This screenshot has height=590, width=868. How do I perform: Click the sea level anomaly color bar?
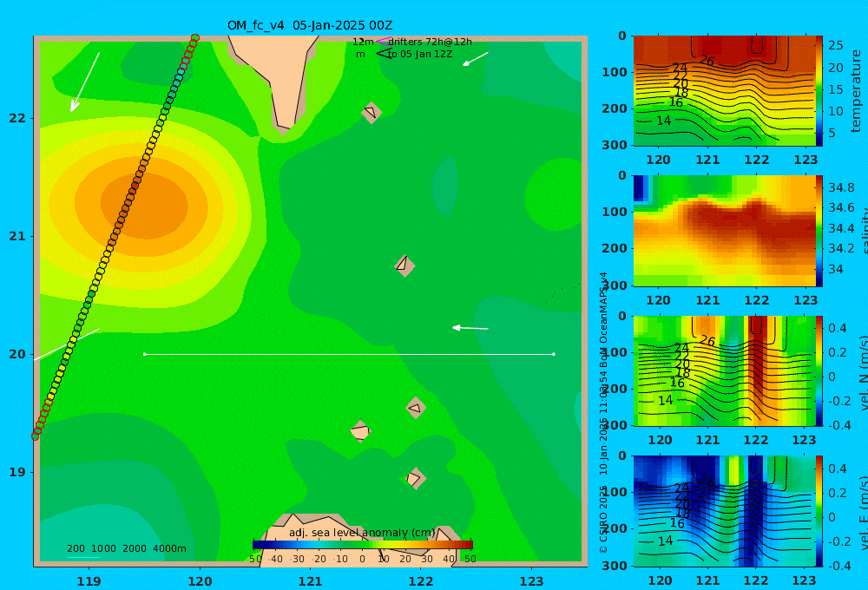tap(363, 545)
